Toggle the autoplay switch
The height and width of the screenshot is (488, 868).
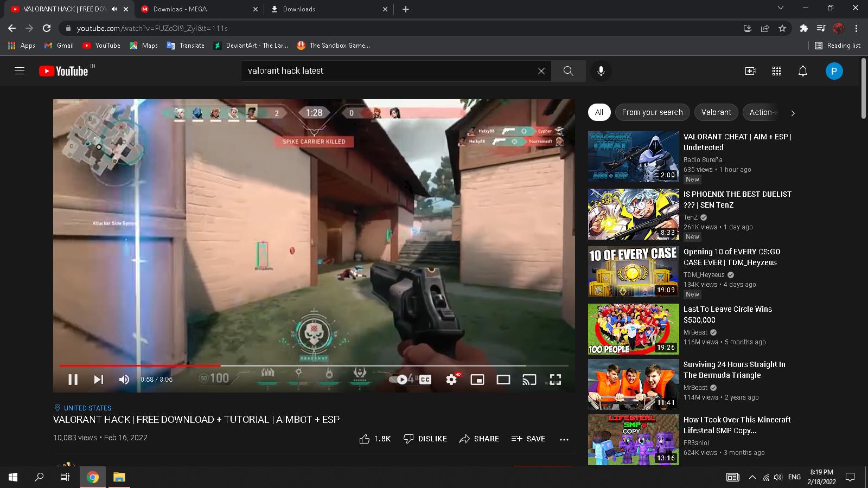click(399, 380)
